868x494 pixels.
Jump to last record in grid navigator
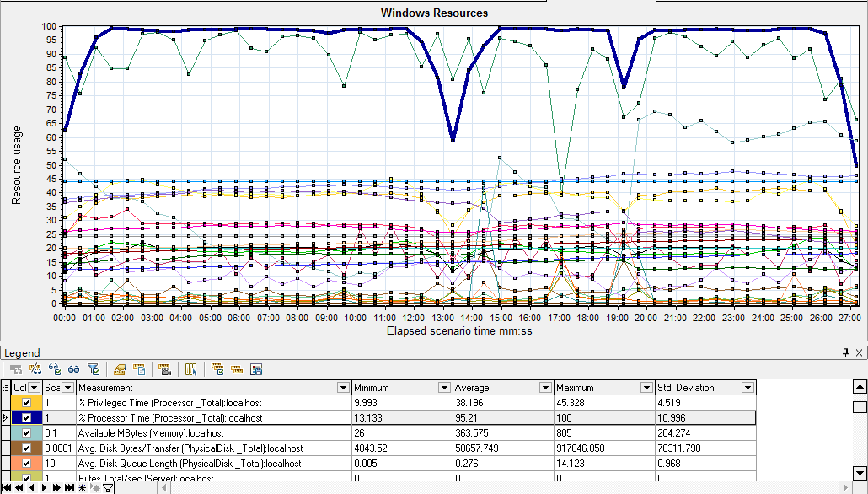click(x=68, y=488)
